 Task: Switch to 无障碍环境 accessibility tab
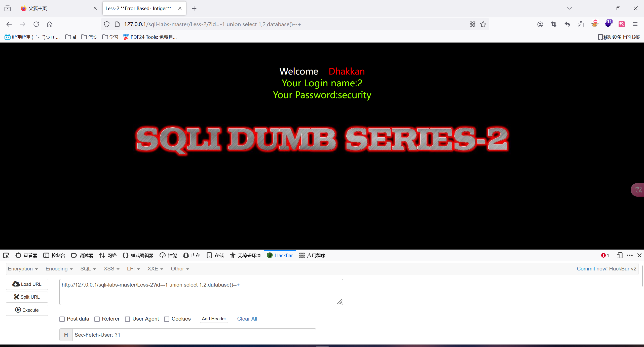click(245, 255)
